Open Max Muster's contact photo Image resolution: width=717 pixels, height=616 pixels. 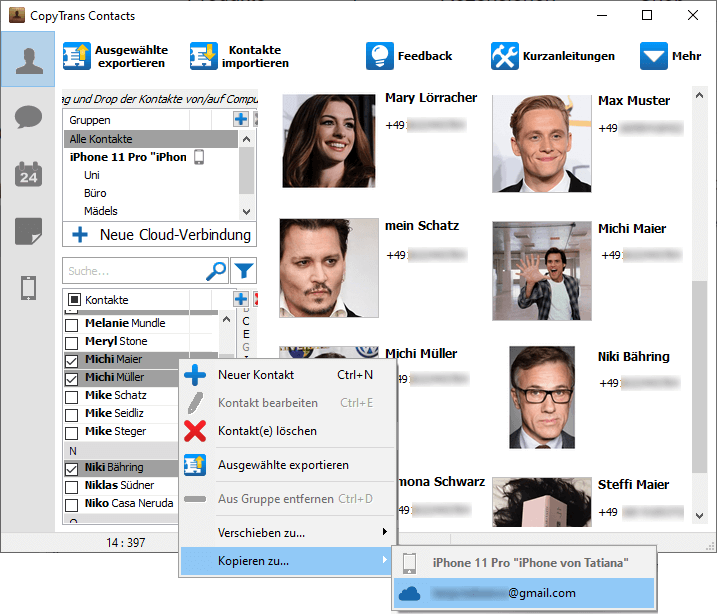541,144
